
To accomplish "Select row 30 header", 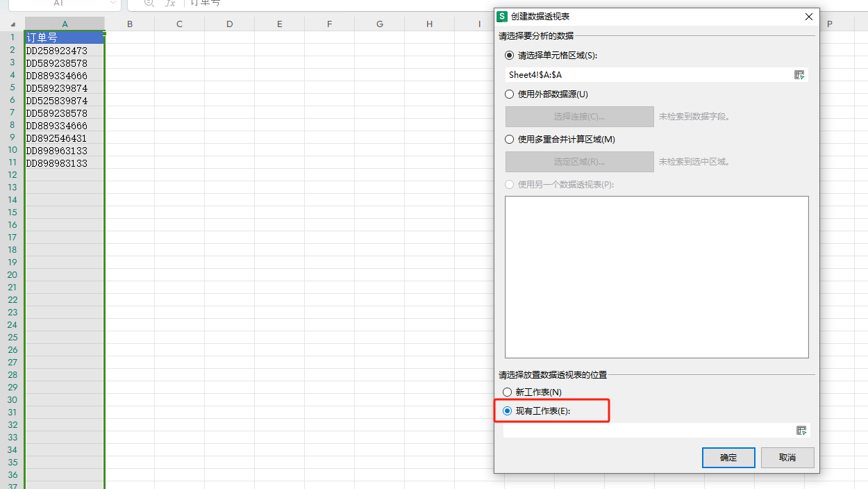I will click(x=12, y=400).
